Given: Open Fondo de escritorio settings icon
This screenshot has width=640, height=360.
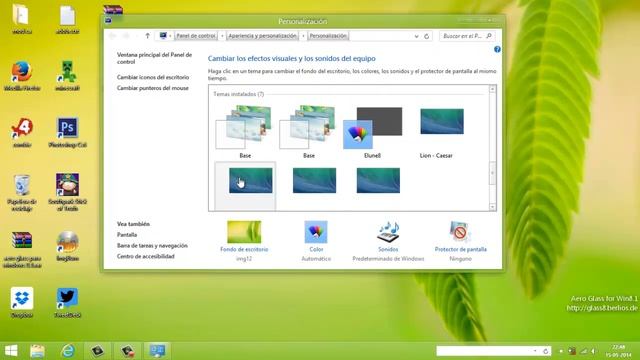Looking at the screenshot, I should point(244,232).
